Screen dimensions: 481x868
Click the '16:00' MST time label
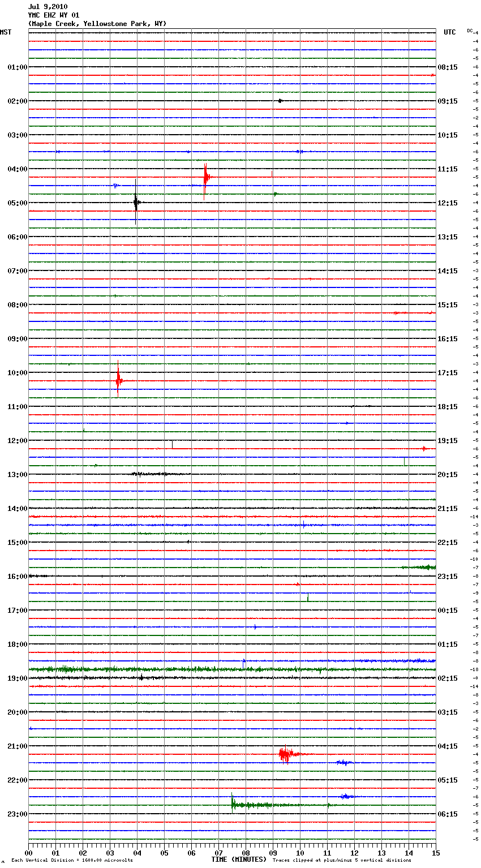tap(18, 577)
